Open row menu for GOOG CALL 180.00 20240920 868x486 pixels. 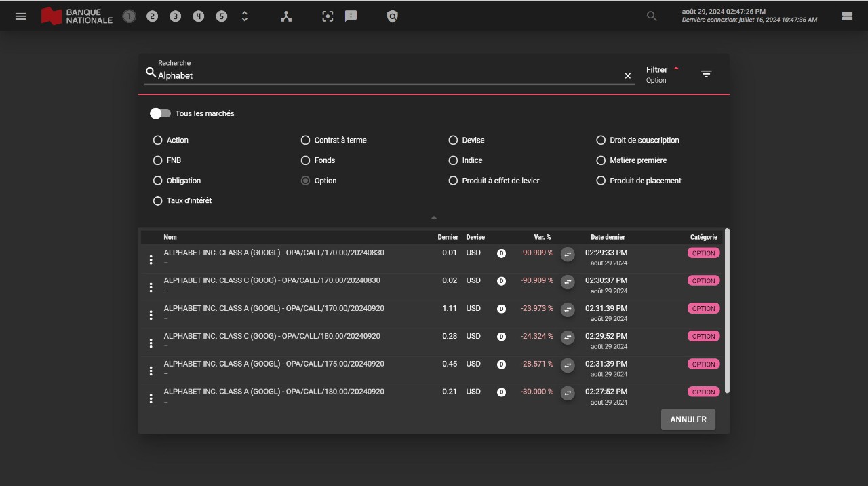[151, 343]
